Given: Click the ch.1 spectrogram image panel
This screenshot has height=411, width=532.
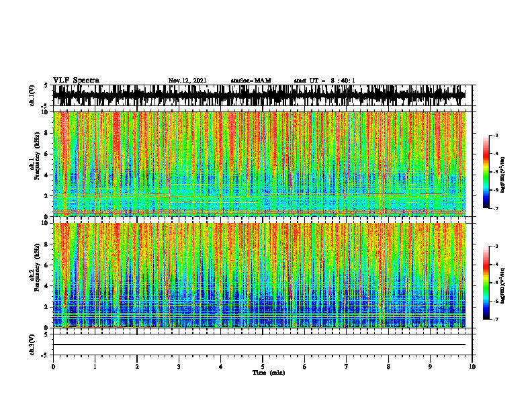Looking at the screenshot, I should (259, 164).
